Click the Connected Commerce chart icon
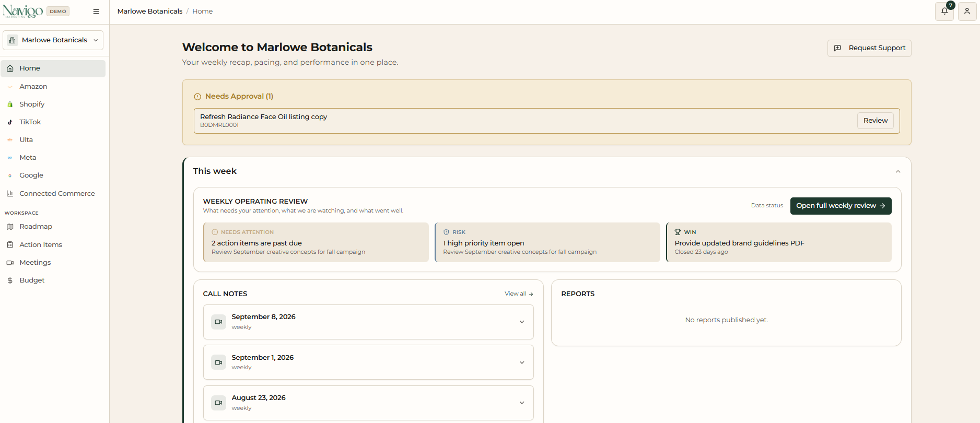The height and width of the screenshot is (423, 980). click(10, 193)
